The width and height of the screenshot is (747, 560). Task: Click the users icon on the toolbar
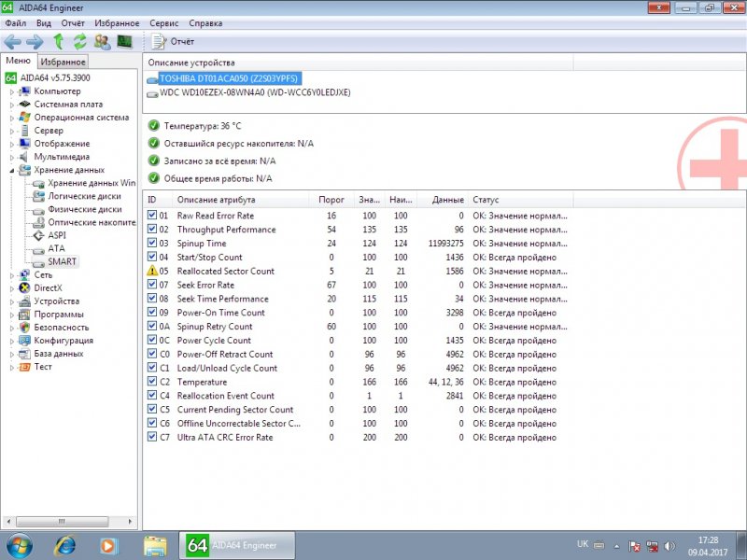101,42
